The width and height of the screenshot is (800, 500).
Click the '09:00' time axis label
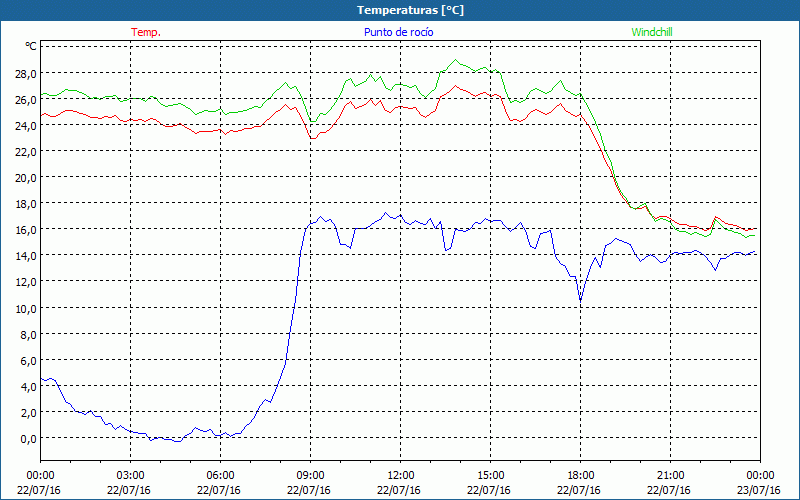point(310,475)
